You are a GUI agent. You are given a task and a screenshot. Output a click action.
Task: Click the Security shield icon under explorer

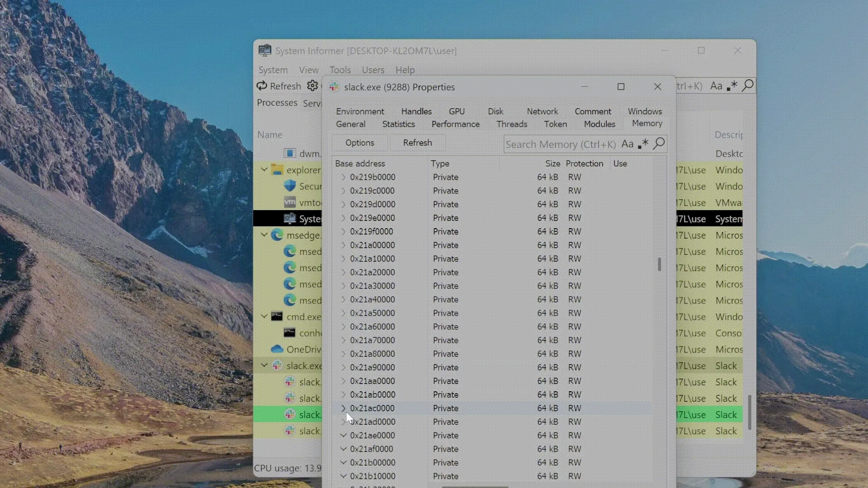pos(290,186)
